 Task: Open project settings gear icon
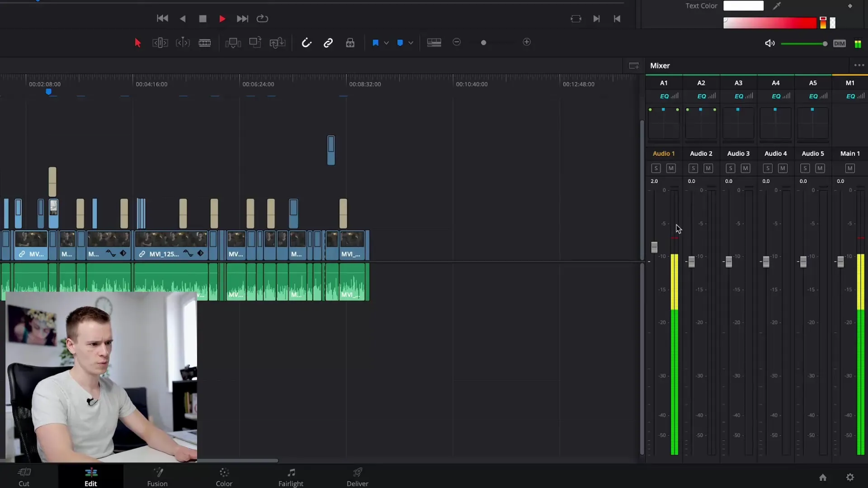point(850,477)
